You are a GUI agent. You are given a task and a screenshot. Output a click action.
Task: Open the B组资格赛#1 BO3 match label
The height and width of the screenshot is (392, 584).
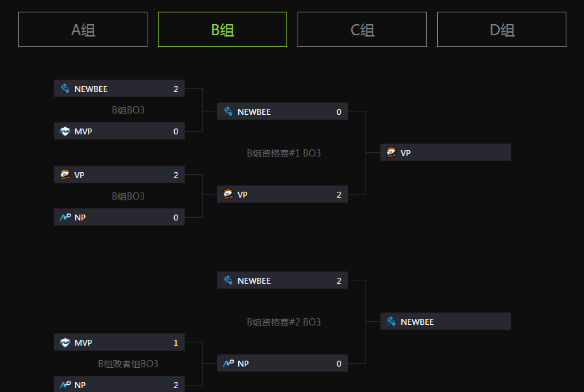point(284,153)
